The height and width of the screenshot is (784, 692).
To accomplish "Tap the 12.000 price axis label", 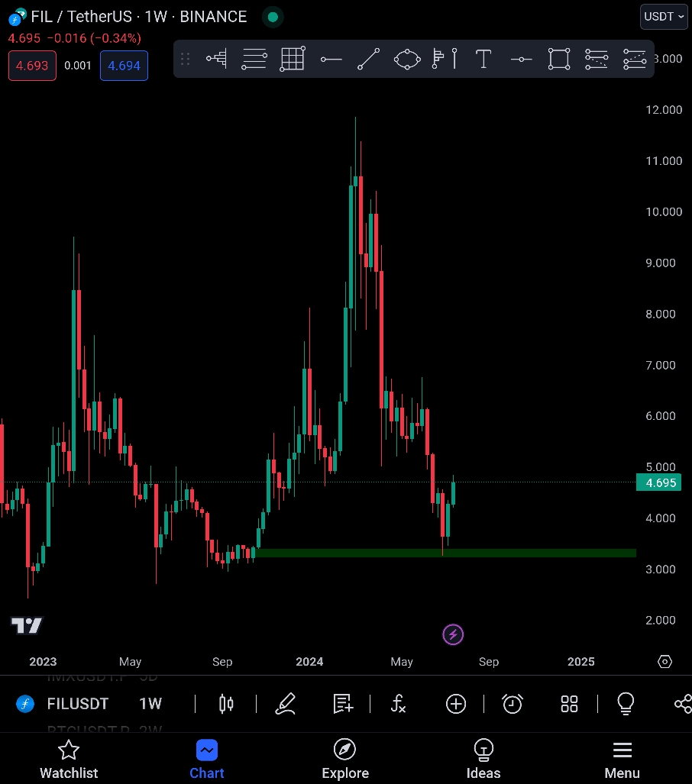I will coord(664,109).
